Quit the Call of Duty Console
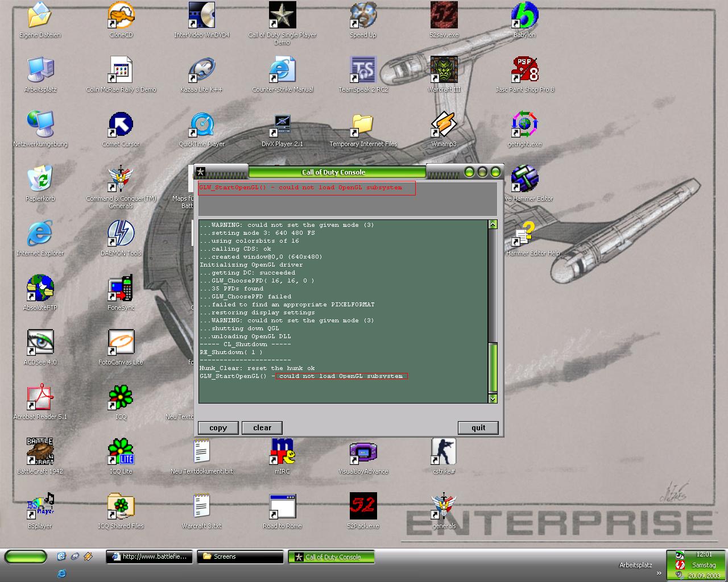The height and width of the screenshot is (582, 728). tap(478, 428)
